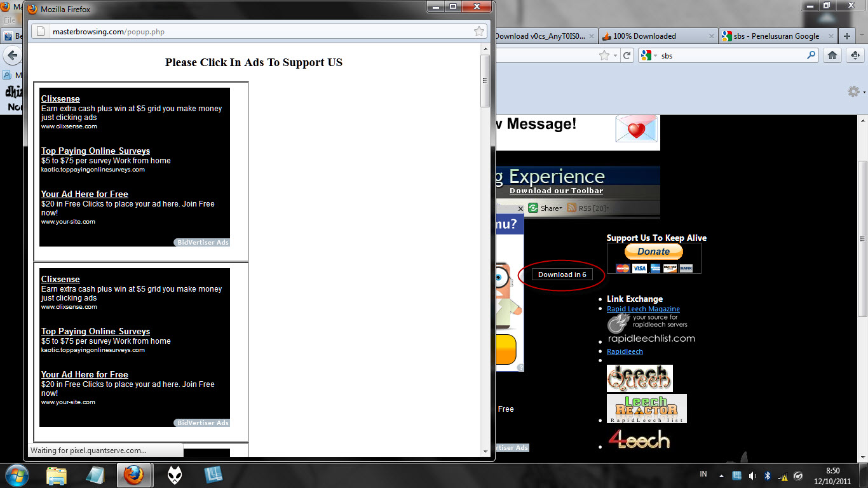868x488 pixels.
Task: Open the Clixsense ad link
Action: tap(60, 98)
